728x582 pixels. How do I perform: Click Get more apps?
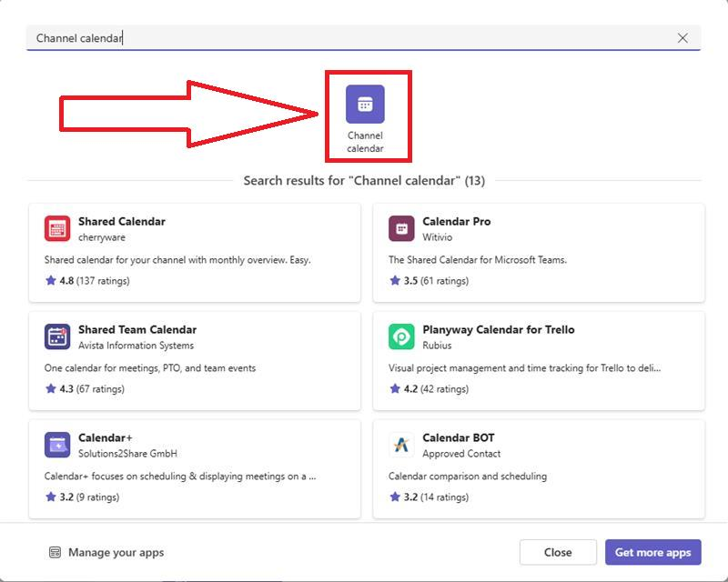(652, 552)
